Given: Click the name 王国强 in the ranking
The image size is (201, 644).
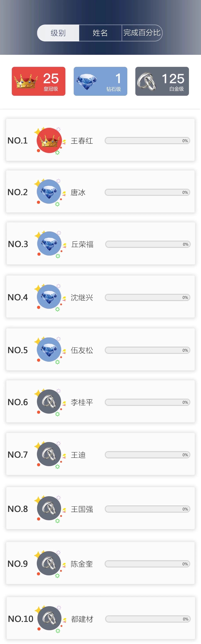Looking at the screenshot, I should [x=82, y=509].
